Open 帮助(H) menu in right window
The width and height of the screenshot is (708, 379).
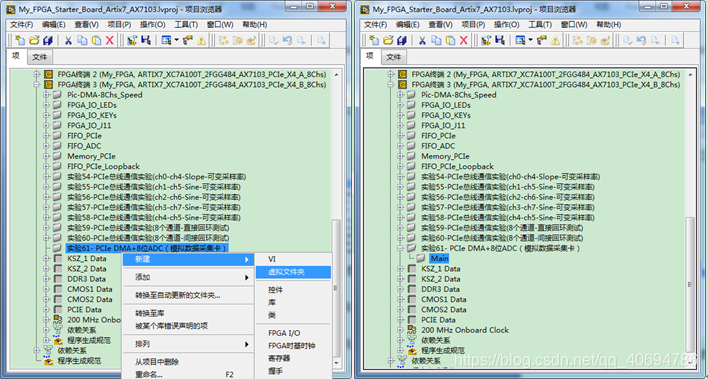[x=609, y=24]
